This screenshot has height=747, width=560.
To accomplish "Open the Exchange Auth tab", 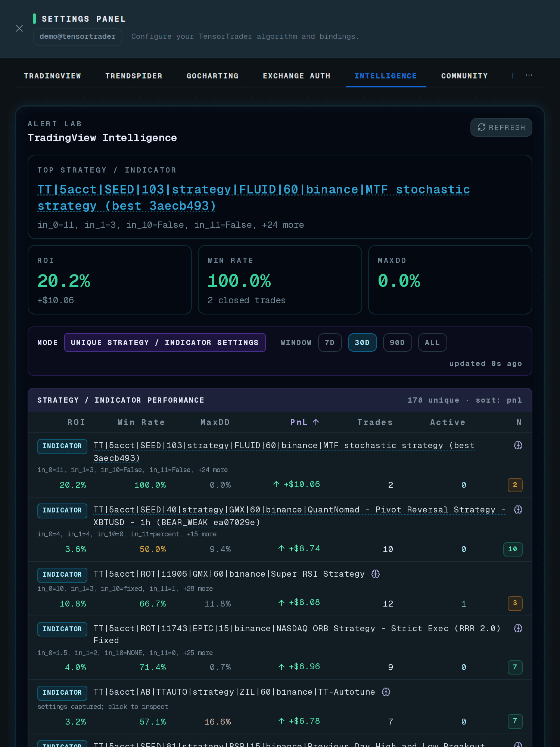I will pos(297,76).
